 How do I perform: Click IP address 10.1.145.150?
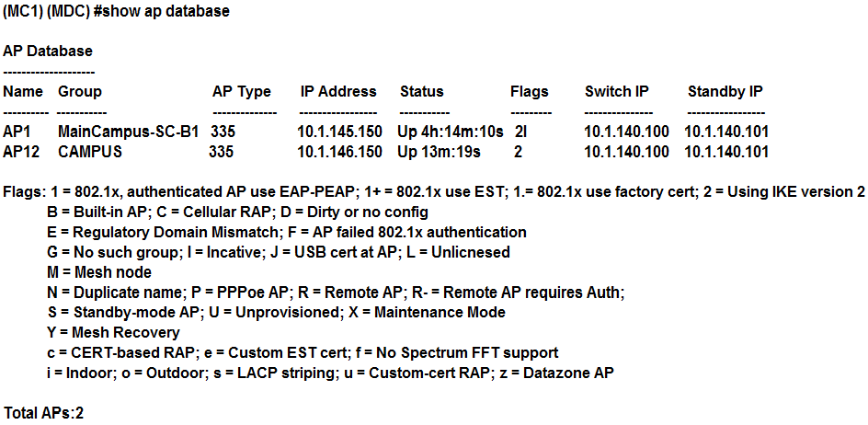coord(339,132)
